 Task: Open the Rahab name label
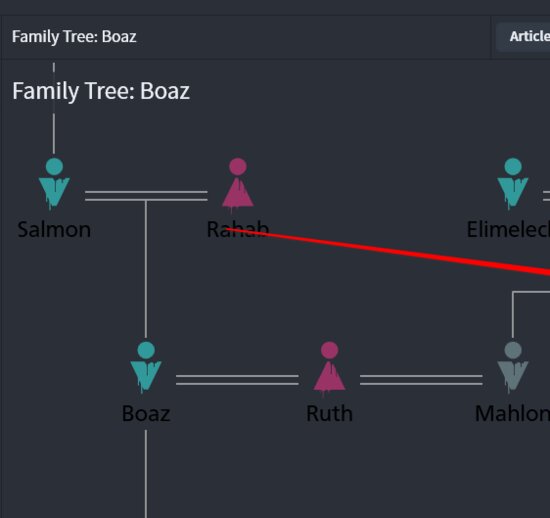[238, 230]
